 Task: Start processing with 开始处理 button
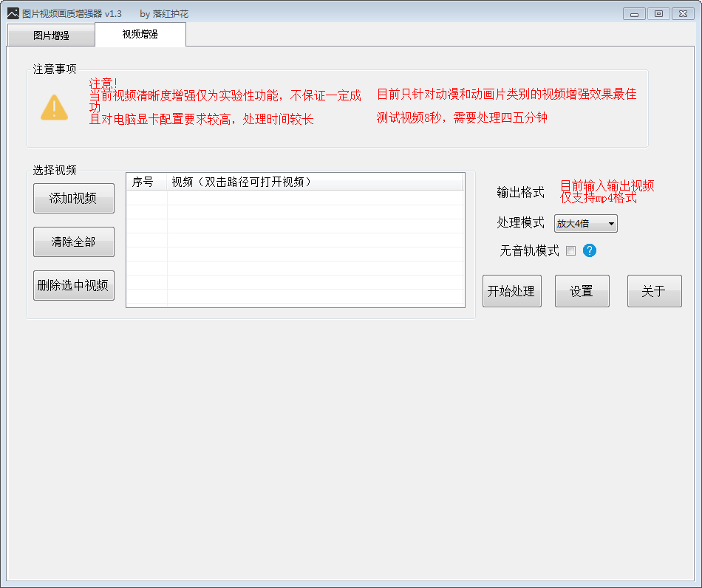pos(511,291)
